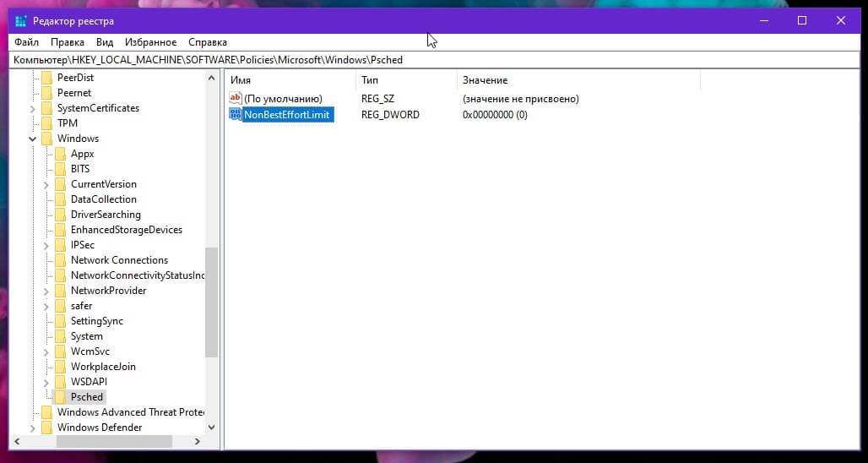Click the tree horizontal scroll-left arrow
The height and width of the screenshot is (463, 868).
tap(17, 441)
